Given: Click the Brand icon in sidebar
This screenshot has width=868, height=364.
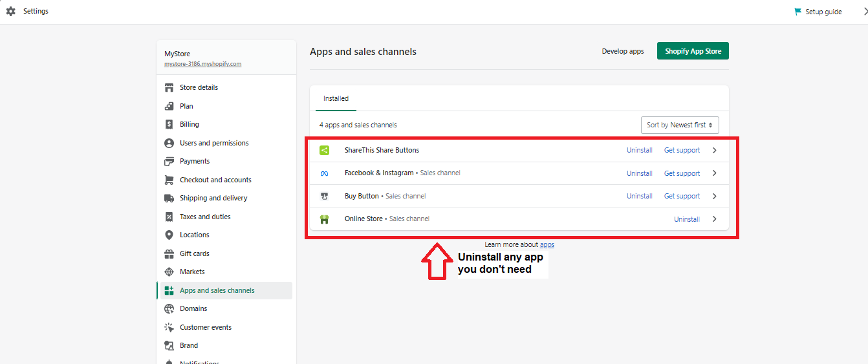Looking at the screenshot, I should click(x=169, y=345).
